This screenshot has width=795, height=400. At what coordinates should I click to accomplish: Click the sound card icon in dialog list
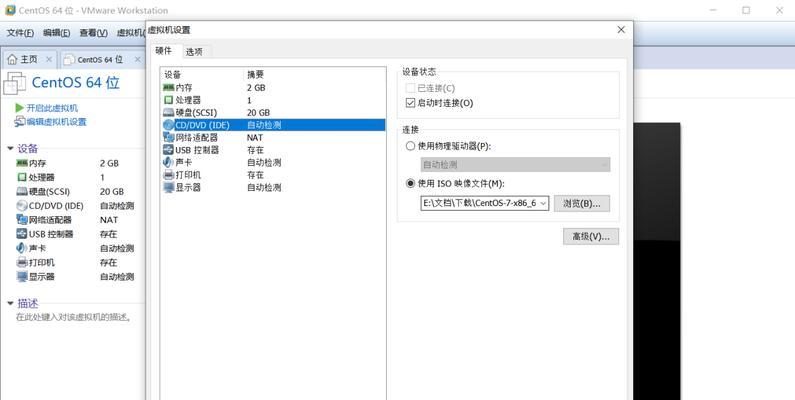[168, 162]
